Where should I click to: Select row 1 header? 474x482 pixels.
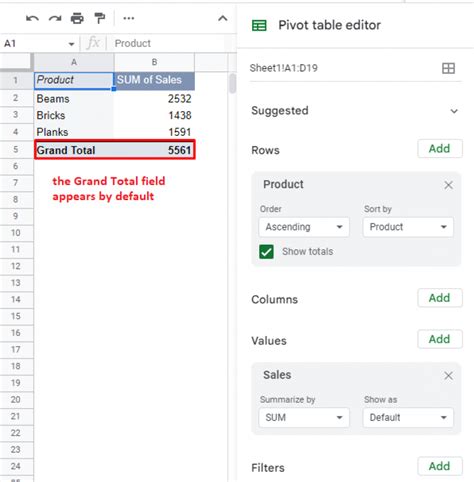point(16,80)
